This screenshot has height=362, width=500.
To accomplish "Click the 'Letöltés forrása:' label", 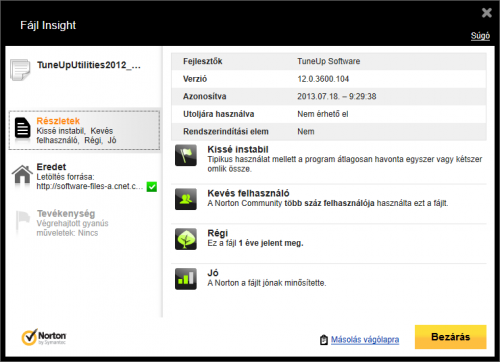I will 65,177.
